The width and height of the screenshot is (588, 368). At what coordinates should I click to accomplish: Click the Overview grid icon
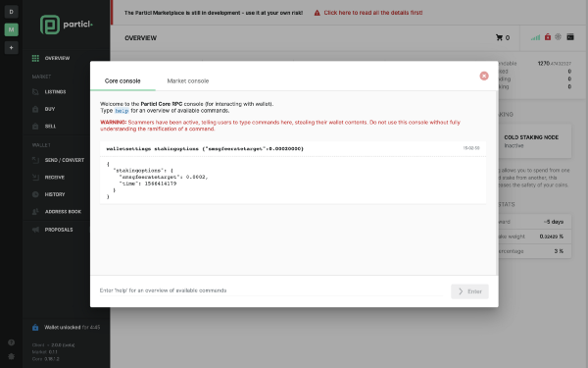point(35,58)
